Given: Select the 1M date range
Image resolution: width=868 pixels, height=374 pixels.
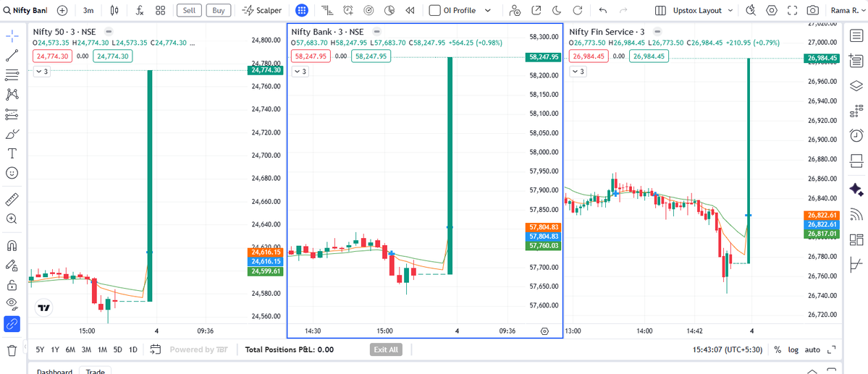Looking at the screenshot, I should pos(102,349).
